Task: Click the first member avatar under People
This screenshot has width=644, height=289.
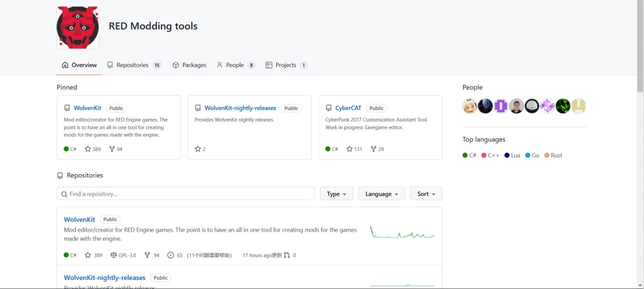Action: coord(469,106)
